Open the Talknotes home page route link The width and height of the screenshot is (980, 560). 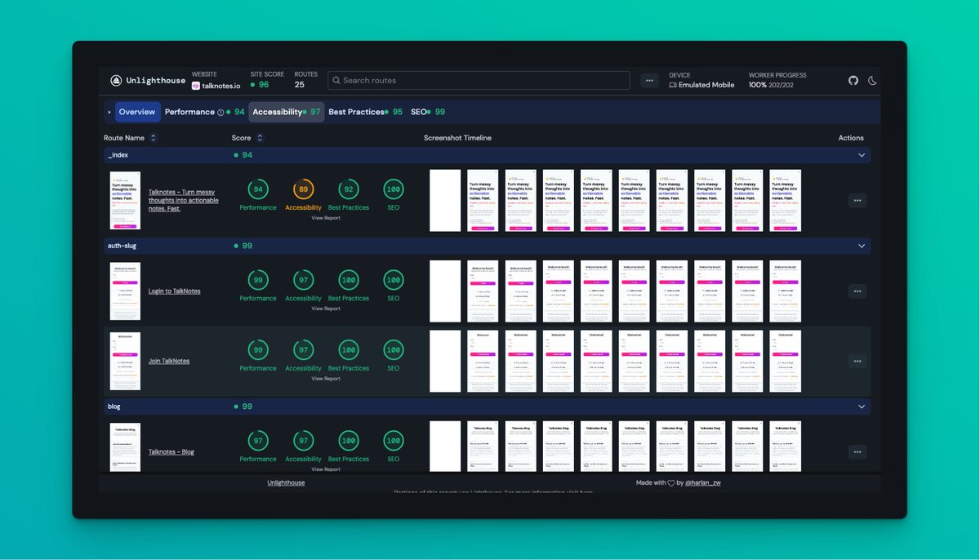click(x=184, y=200)
